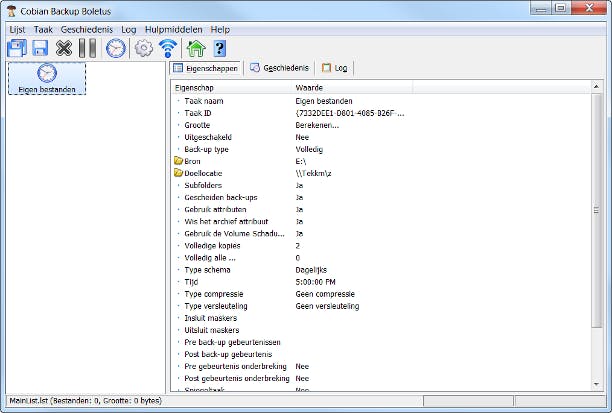Click the wireless remote connection icon

coord(168,48)
